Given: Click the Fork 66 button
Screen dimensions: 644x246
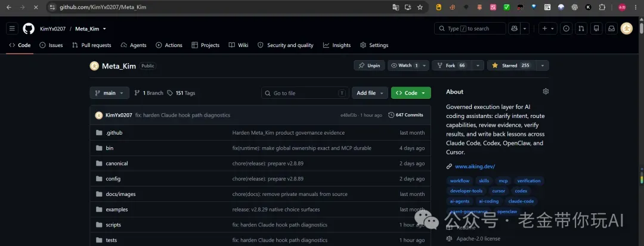Looking at the screenshot, I should [451, 66].
